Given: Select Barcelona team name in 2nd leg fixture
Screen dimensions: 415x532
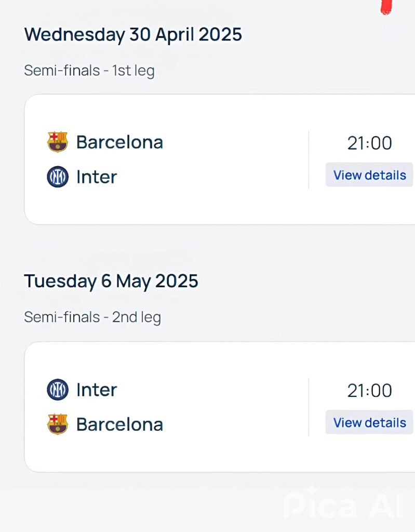Looking at the screenshot, I should [x=119, y=424].
